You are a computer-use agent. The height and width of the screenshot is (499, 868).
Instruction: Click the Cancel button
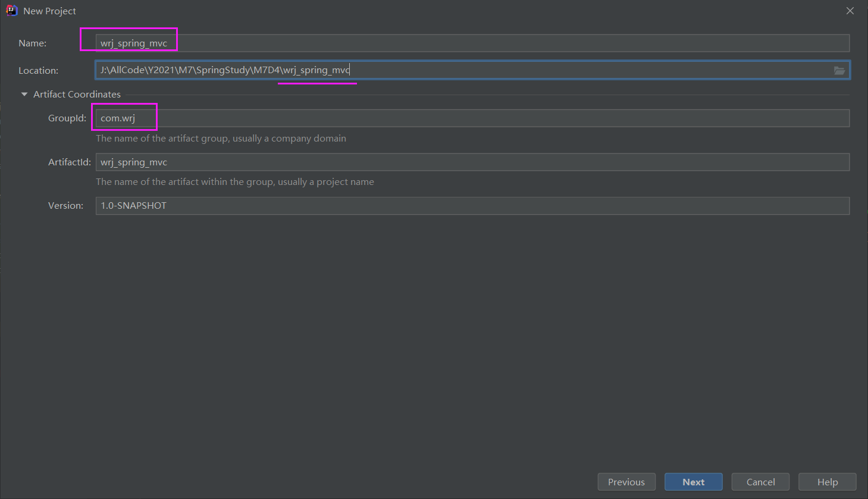(x=760, y=482)
